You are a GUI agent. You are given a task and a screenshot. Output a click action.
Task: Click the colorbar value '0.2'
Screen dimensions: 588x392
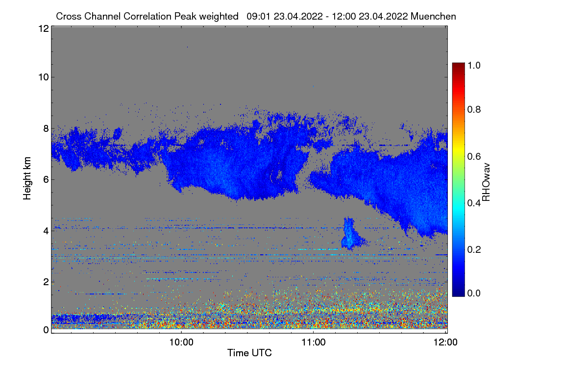(x=474, y=249)
